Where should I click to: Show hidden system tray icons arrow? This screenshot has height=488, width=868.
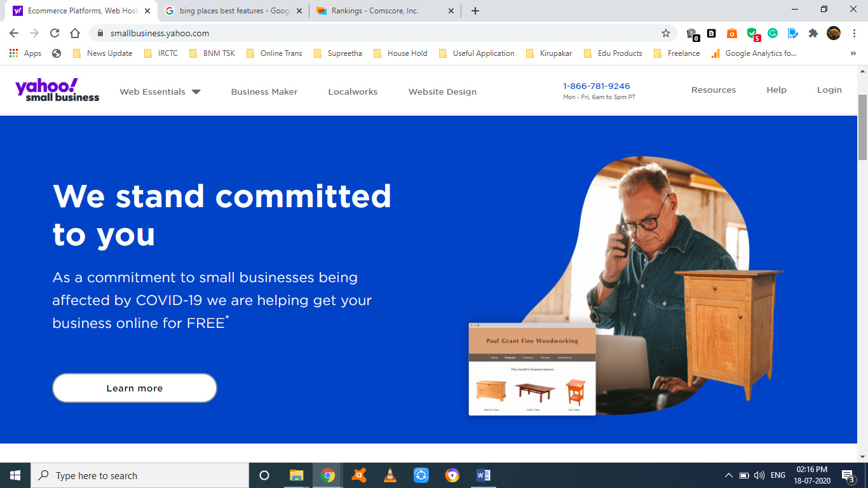tap(728, 475)
